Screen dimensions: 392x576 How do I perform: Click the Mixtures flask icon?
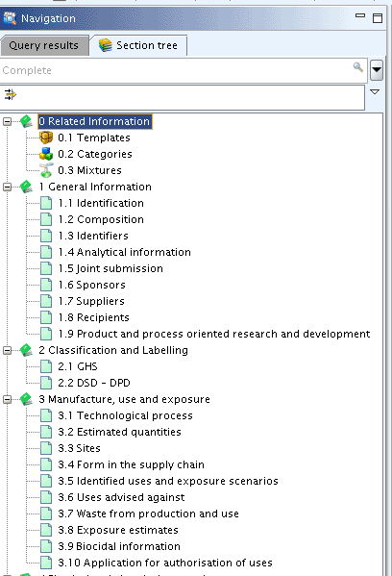click(x=46, y=170)
